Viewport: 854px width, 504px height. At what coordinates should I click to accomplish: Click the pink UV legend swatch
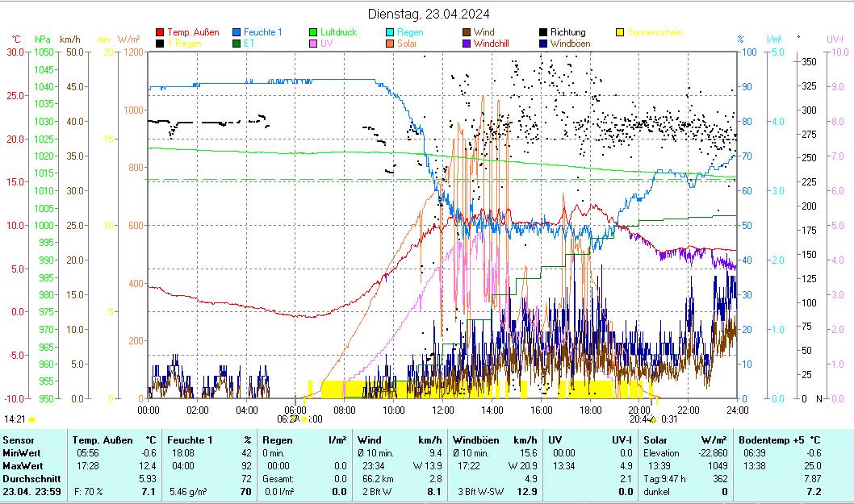tap(313, 44)
